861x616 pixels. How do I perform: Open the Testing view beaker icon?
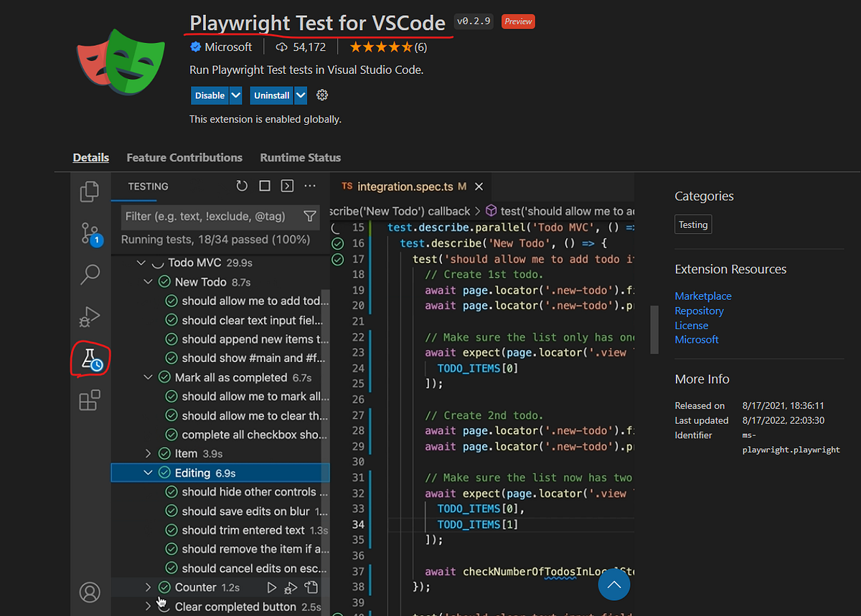tap(89, 359)
